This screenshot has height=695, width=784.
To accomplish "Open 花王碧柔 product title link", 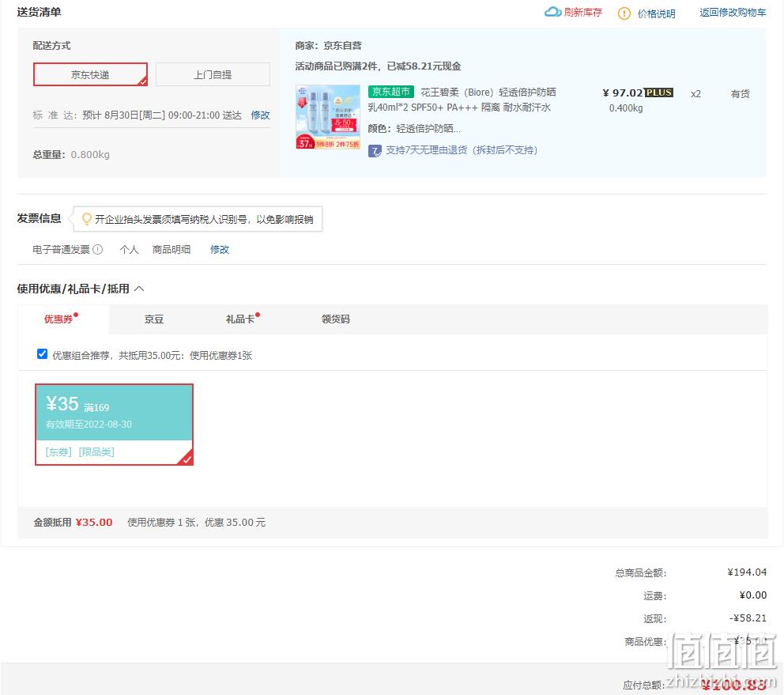I will point(462,100).
